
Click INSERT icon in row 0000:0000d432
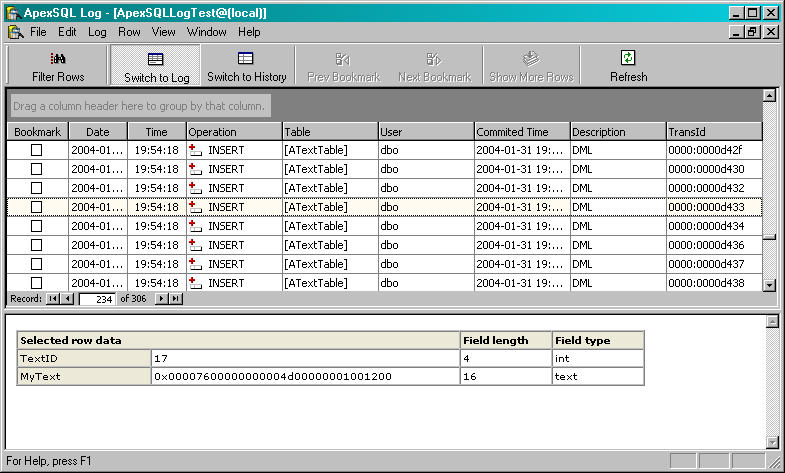[195, 188]
